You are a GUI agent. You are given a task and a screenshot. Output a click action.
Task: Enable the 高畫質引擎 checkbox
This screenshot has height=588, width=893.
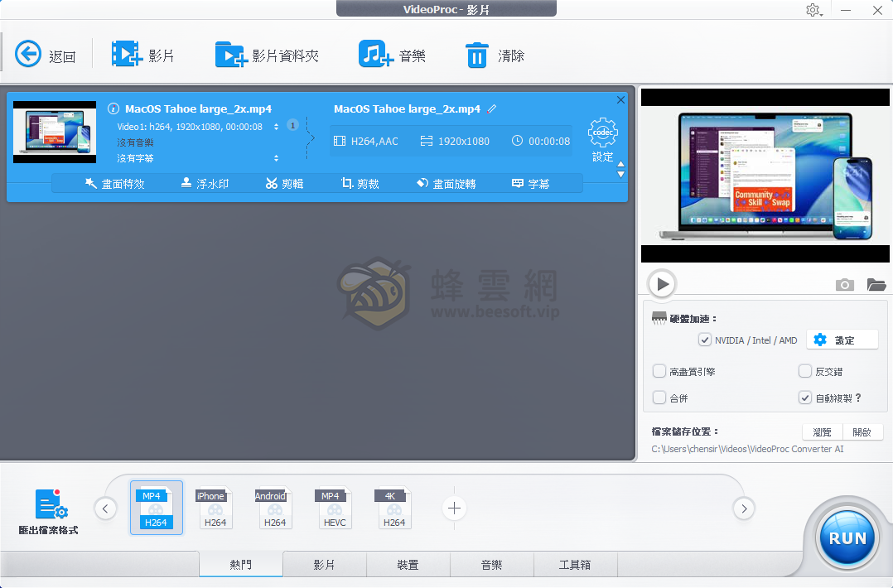(x=659, y=371)
